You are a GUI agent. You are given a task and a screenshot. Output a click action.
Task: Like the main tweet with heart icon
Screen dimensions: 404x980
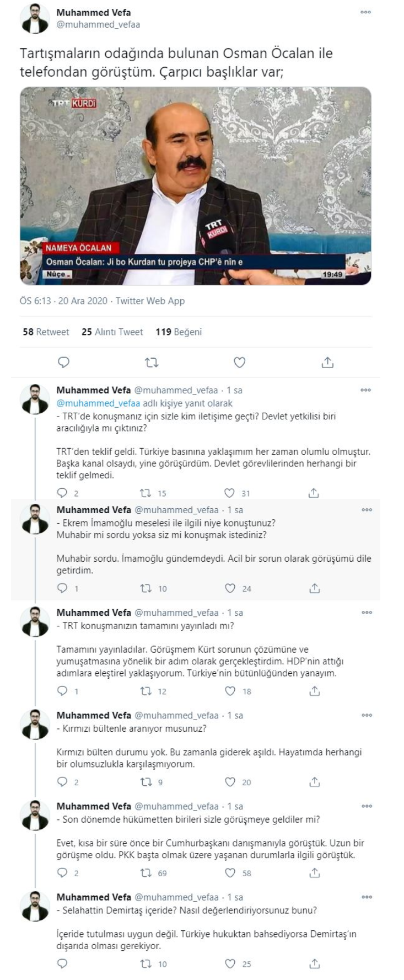tap(239, 362)
